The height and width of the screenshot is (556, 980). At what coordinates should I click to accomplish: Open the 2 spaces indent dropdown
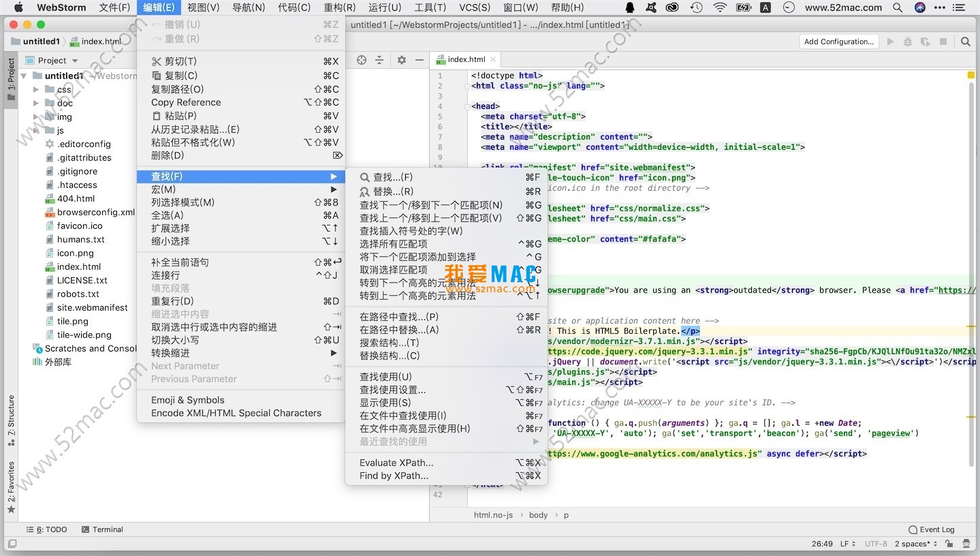(916, 544)
